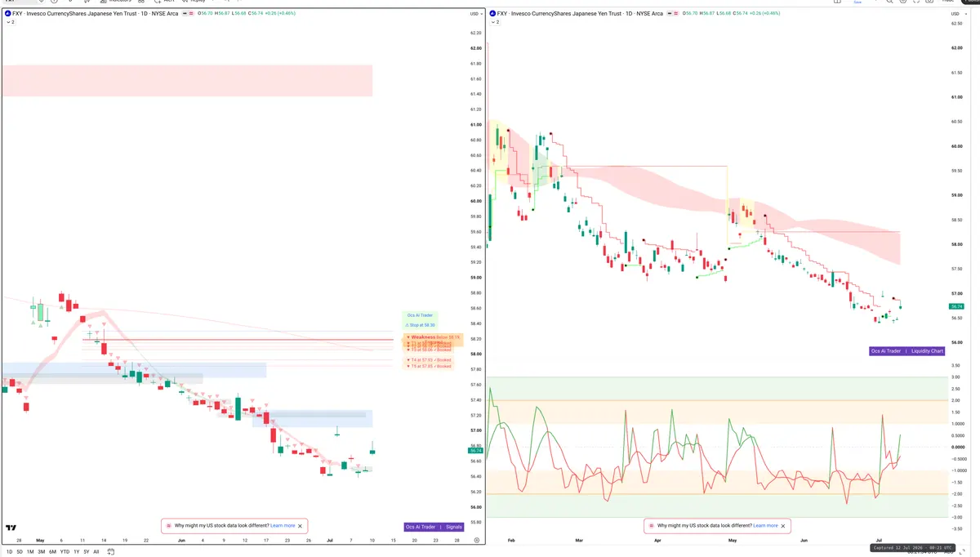Open time axis settings gear on left chart

click(x=476, y=541)
